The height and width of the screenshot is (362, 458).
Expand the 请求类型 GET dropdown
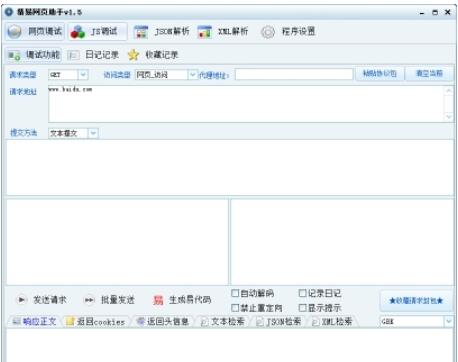(83, 75)
